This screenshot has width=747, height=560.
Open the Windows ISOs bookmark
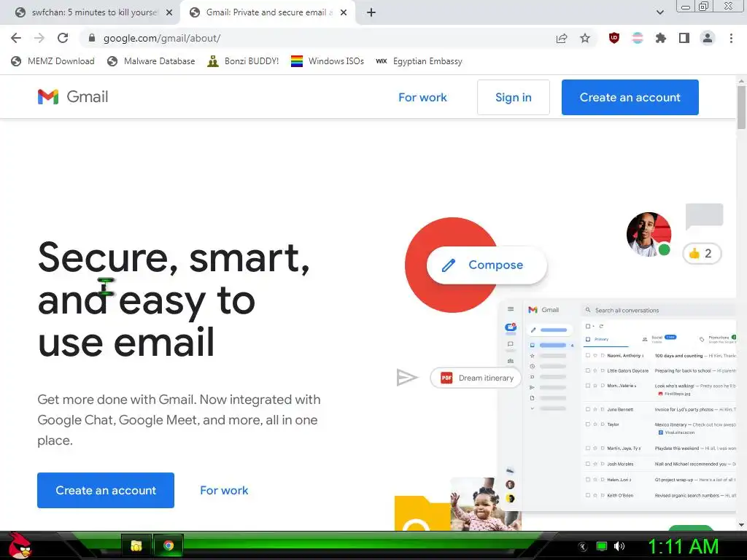pyautogui.click(x=328, y=61)
